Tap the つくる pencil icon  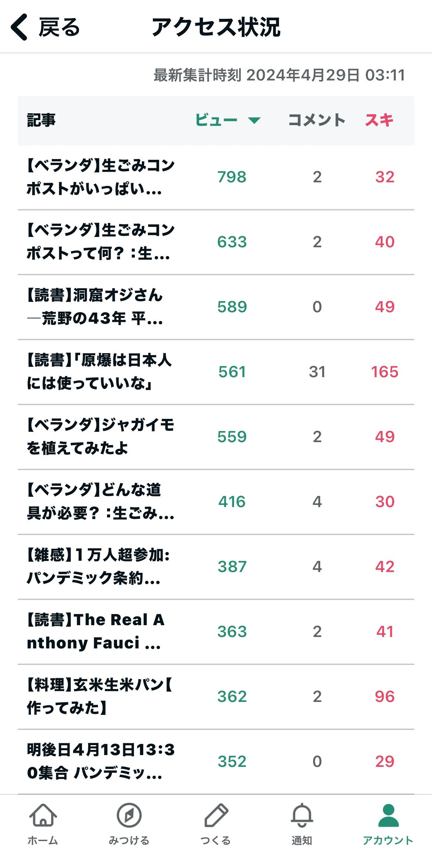tap(216, 815)
